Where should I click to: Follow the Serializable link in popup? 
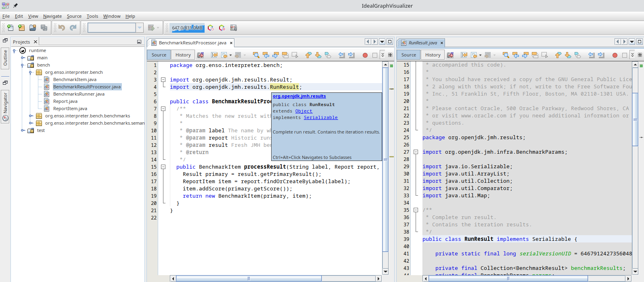click(x=321, y=117)
